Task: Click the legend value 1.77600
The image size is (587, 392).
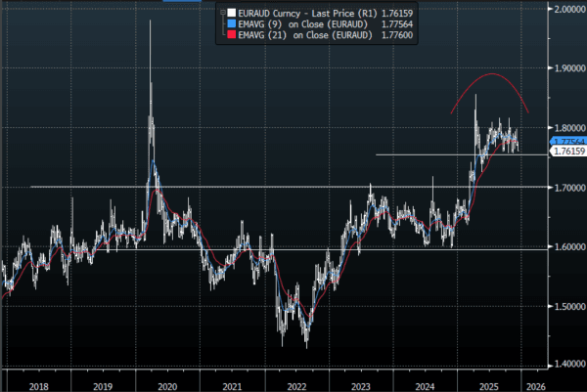Action: pyautogui.click(x=397, y=35)
